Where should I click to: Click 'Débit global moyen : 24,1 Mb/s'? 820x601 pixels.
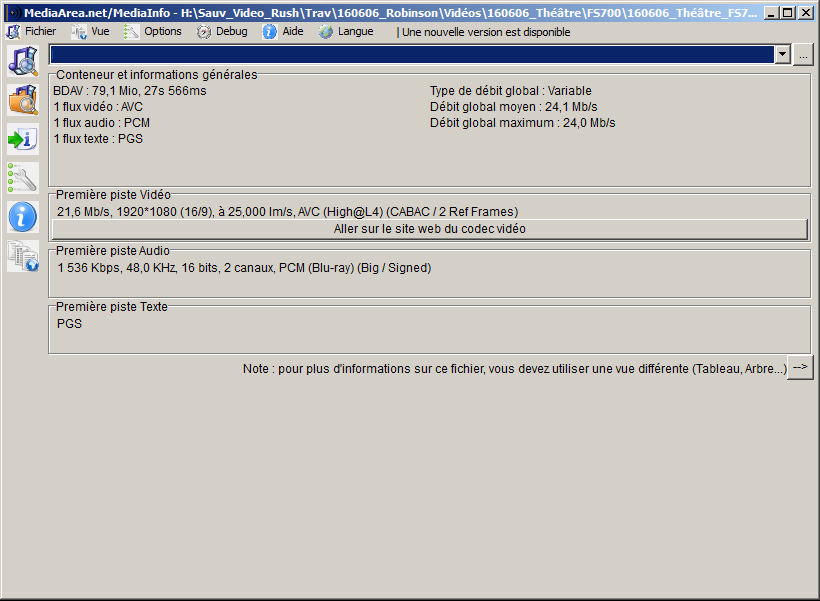click(x=514, y=107)
